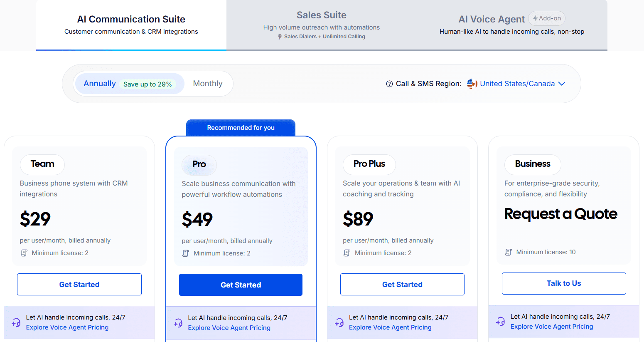Open the United States/Canada region dropdown

517,84
